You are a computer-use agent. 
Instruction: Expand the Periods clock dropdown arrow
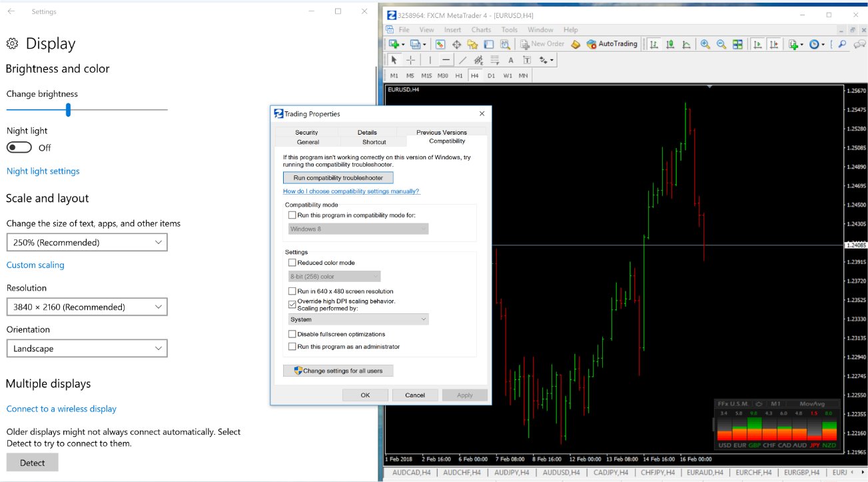click(823, 45)
